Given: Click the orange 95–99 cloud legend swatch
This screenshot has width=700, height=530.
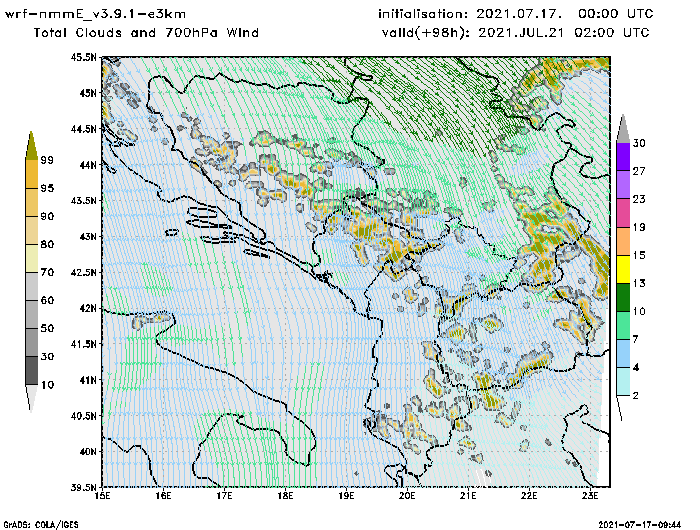Looking at the screenshot, I should [32, 174].
